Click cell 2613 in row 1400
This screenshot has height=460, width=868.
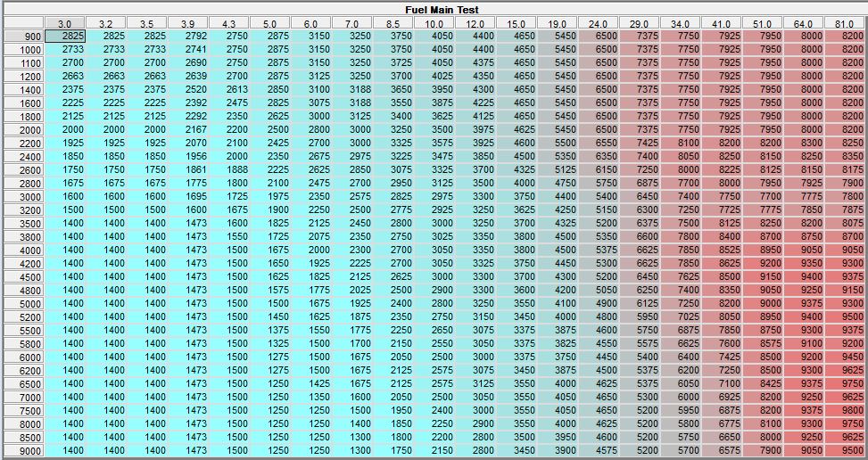point(229,89)
